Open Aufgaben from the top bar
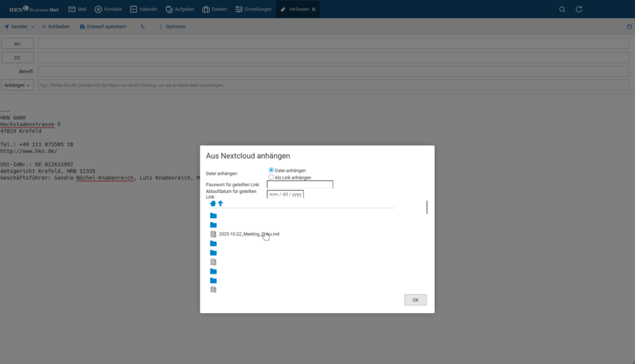Viewport: 635px width, 364px height. coord(180,9)
